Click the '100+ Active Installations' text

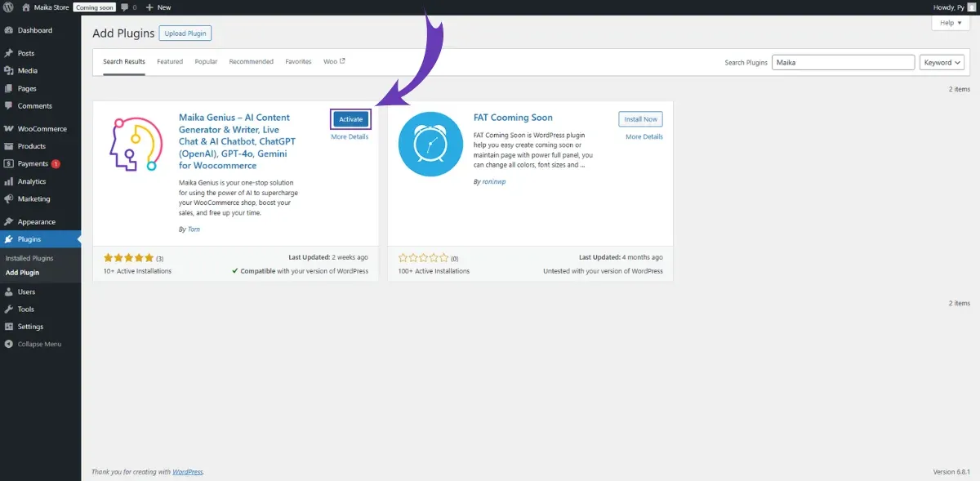434,271
